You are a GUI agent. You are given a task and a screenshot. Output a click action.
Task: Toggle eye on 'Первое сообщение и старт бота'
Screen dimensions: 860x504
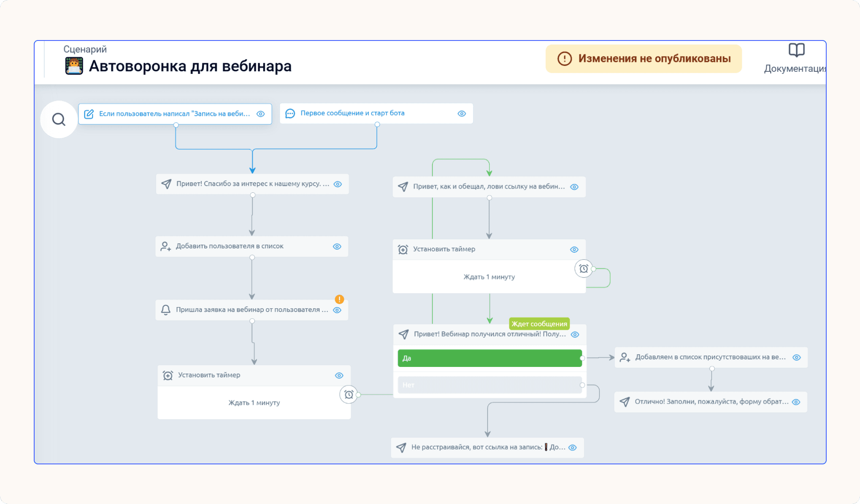click(462, 113)
